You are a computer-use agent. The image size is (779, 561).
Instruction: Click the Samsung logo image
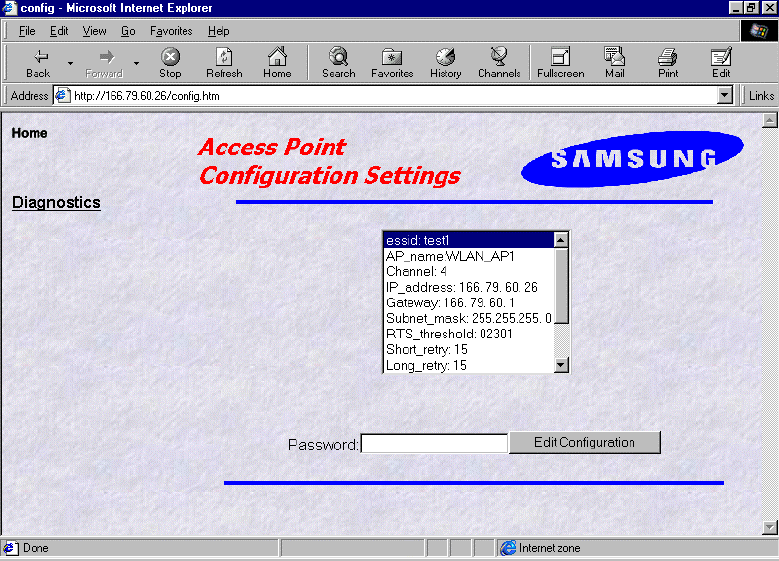click(632, 159)
